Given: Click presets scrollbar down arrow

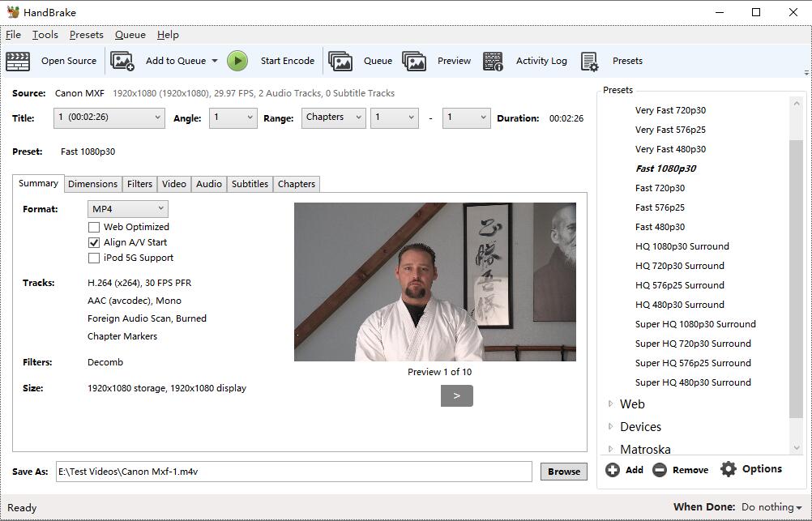Looking at the screenshot, I should [x=797, y=448].
